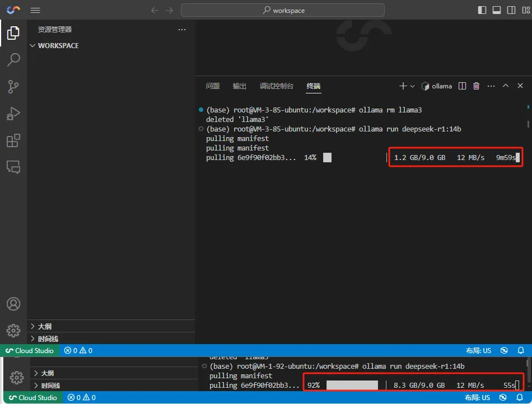
Task: Click the 9m59s remaining time text
Action: [506, 158]
